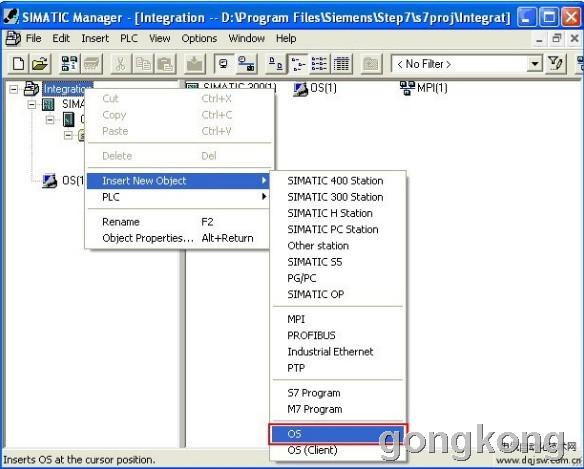Select the MPI(1) network object
This screenshot has height=469, width=584.
tap(423, 88)
